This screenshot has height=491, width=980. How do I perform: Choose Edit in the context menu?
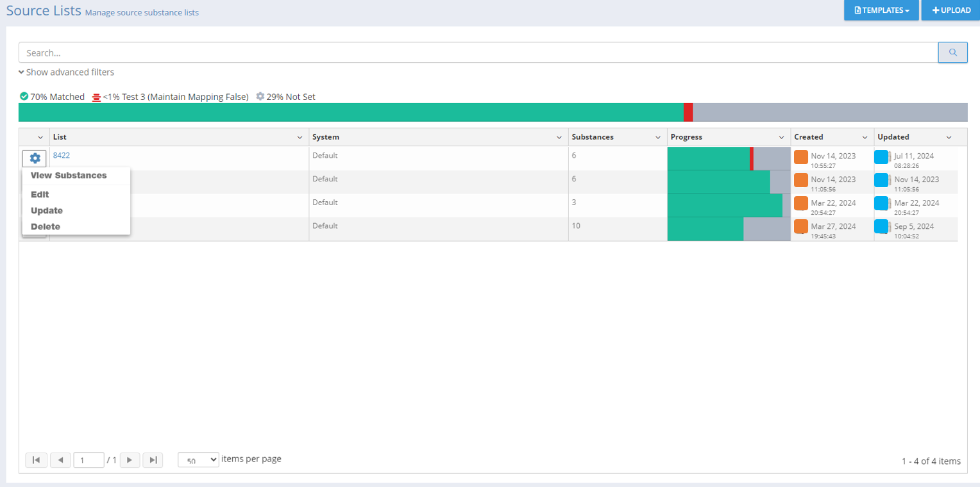click(x=40, y=194)
